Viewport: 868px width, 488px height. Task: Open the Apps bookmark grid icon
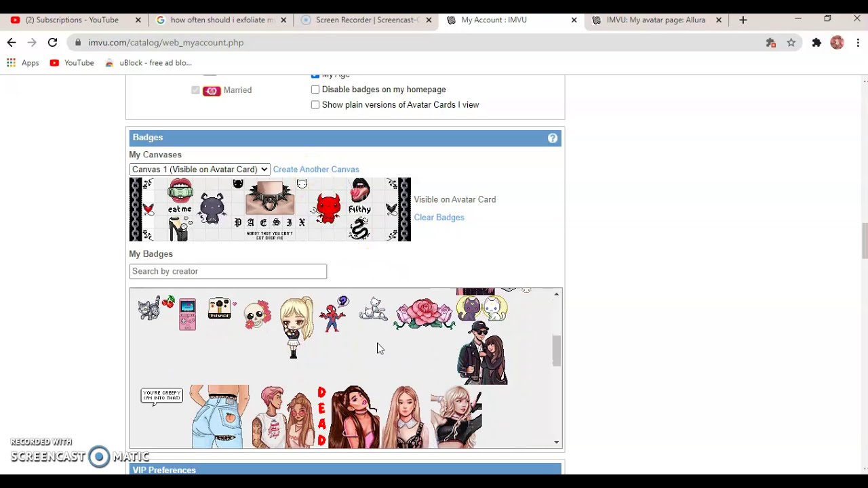(x=12, y=62)
